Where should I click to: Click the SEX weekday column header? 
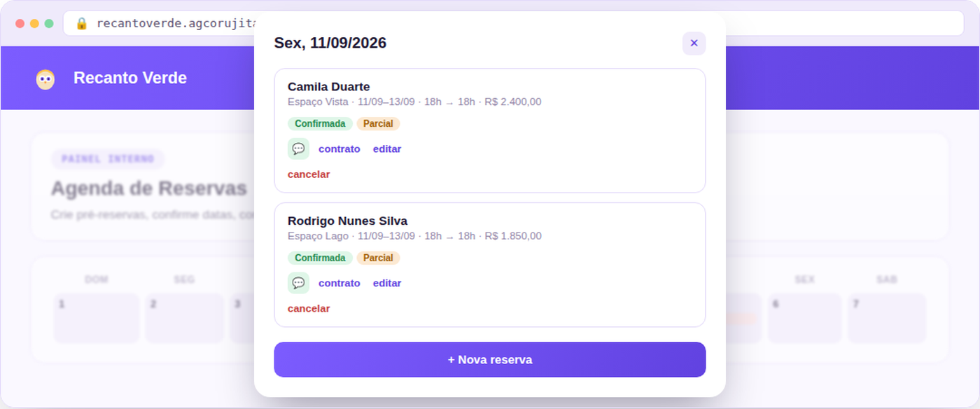[x=805, y=279]
